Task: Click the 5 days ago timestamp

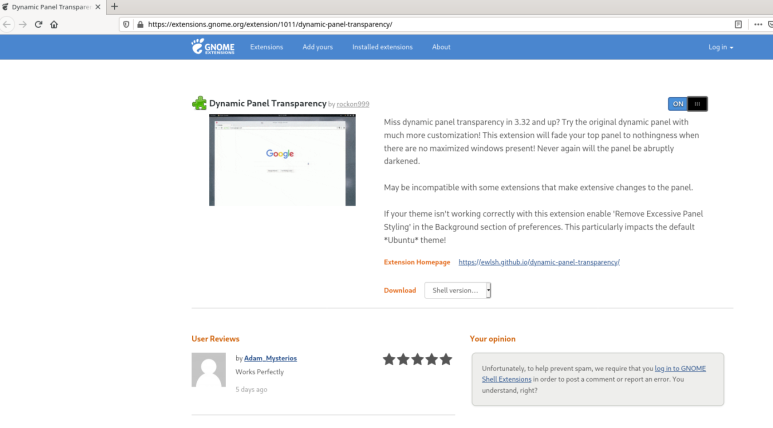Action: click(x=251, y=390)
